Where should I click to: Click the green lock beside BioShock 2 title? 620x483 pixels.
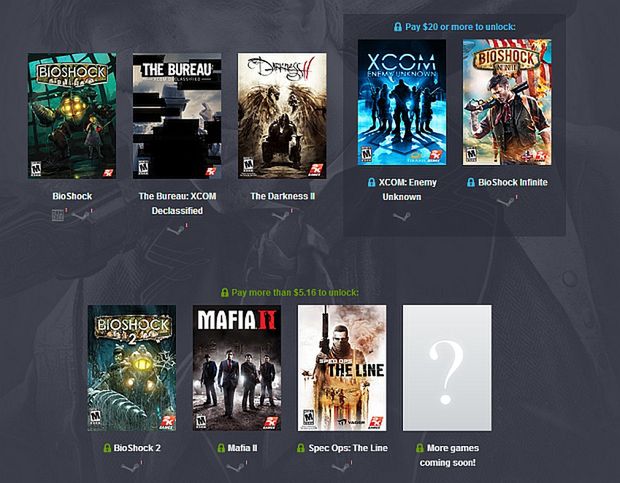(x=107, y=448)
